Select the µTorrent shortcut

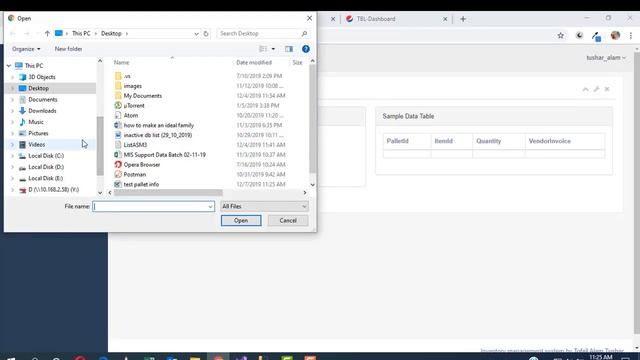(134, 105)
